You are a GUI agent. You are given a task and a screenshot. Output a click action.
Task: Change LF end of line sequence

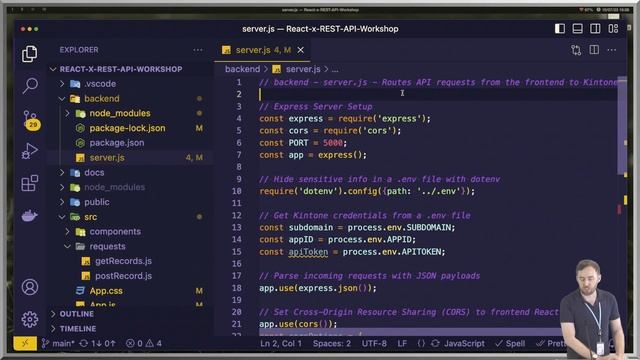(402, 343)
